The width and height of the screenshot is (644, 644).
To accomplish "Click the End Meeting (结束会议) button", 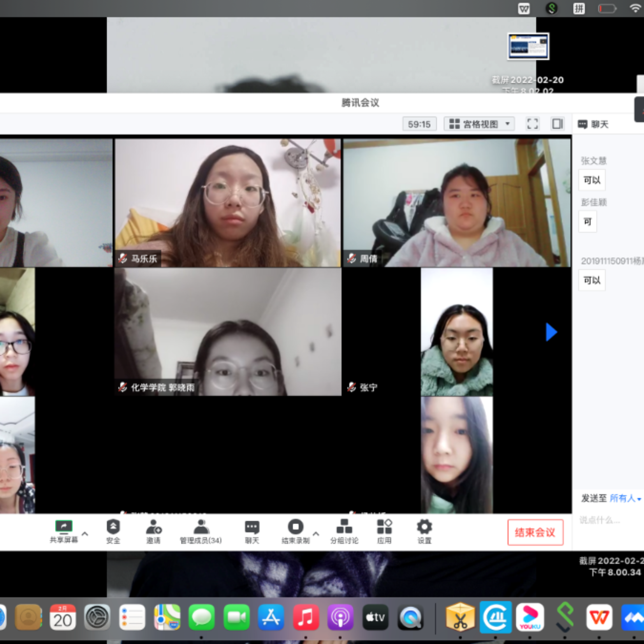I will pyautogui.click(x=535, y=532).
